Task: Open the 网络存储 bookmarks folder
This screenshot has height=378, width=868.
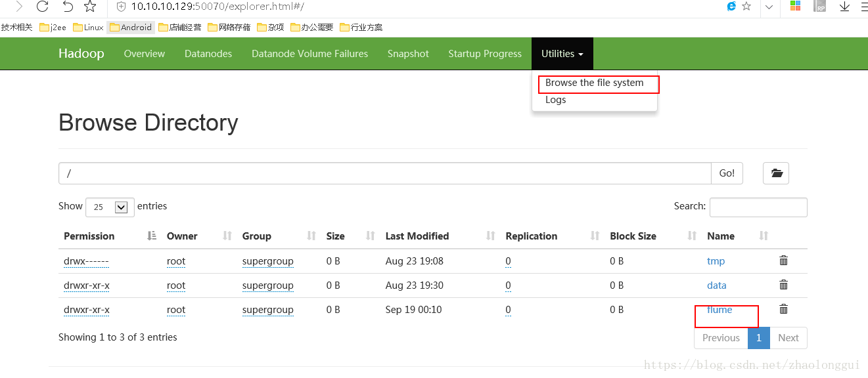Action: click(x=229, y=27)
